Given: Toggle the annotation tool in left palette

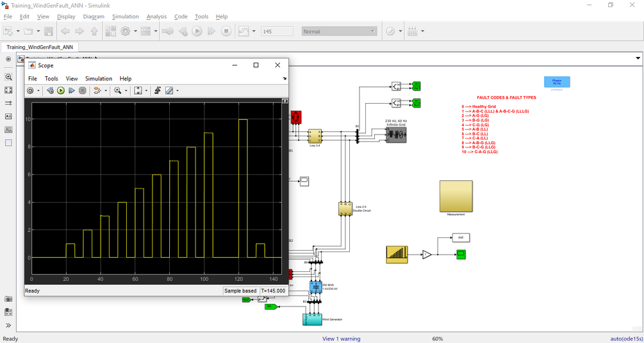Looking at the screenshot, I should (x=8, y=116).
